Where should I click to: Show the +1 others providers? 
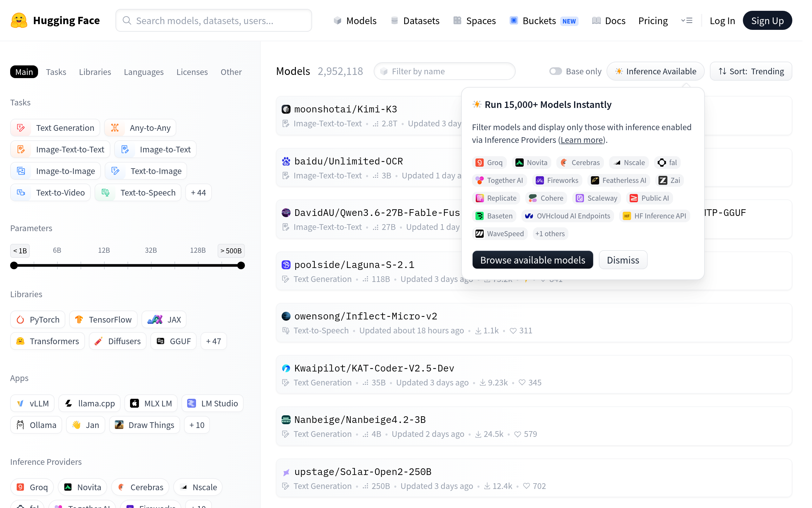point(550,234)
